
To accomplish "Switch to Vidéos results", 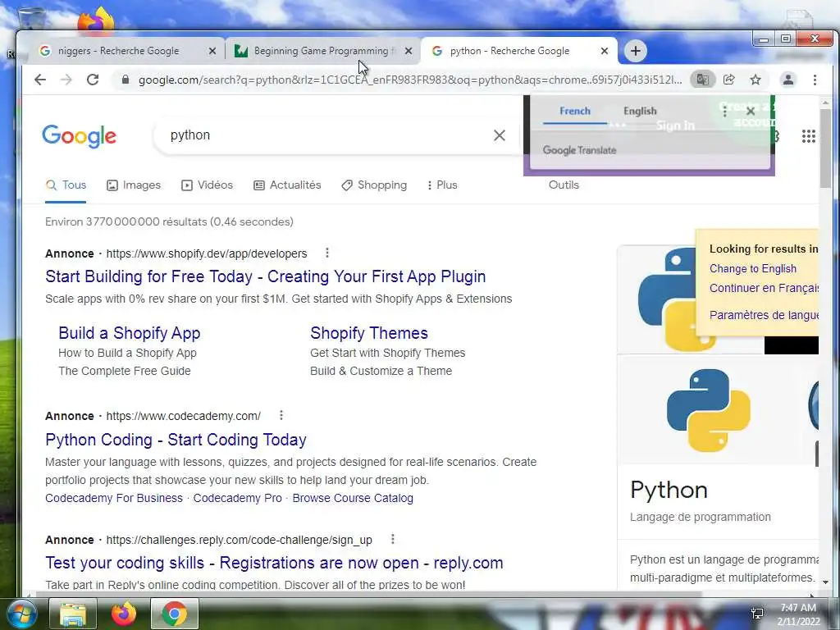I will click(208, 185).
